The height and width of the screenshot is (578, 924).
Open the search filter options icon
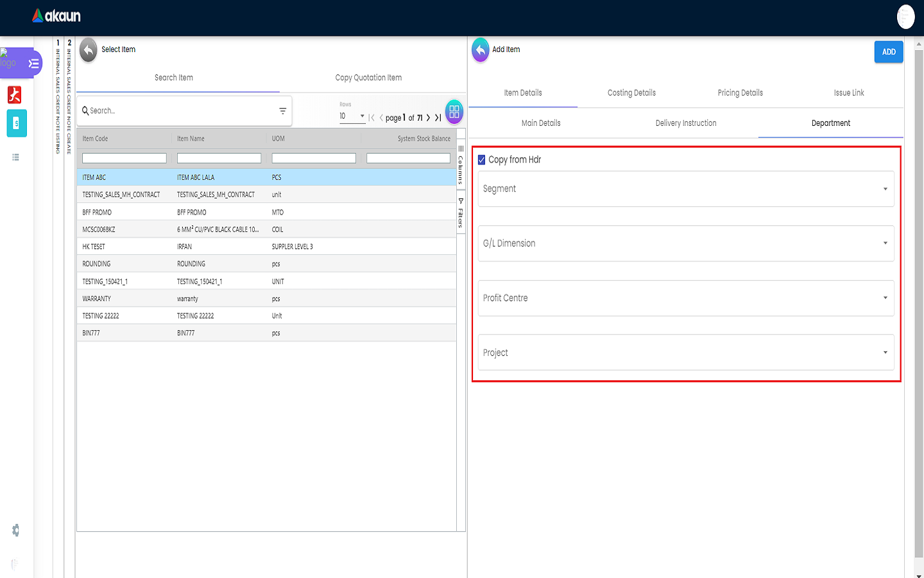click(282, 111)
